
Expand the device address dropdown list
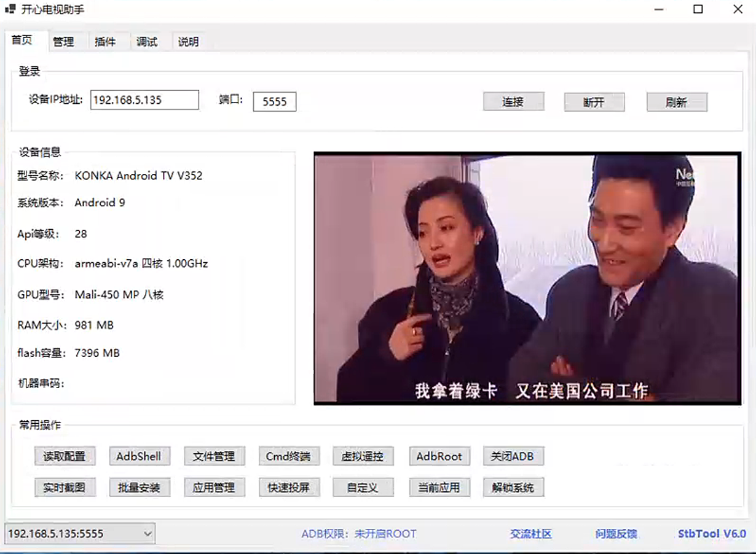point(148,534)
